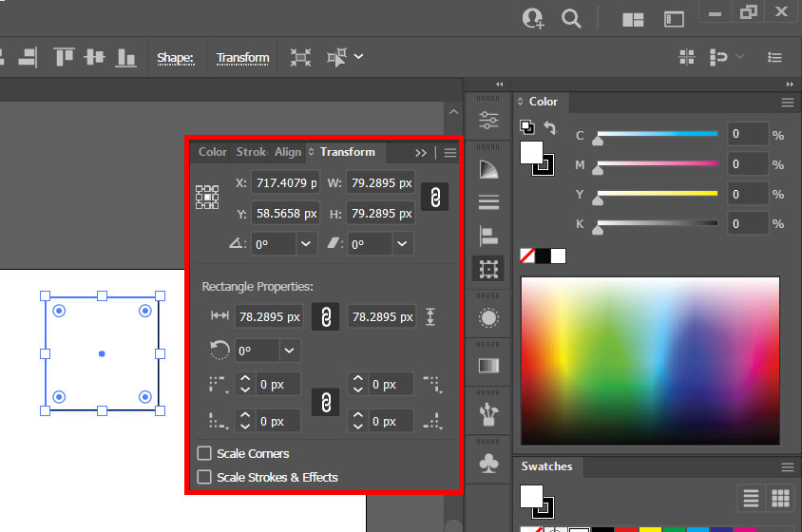Screen dimensions: 802x532
Task: Toggle constrain width and height proportions link
Action: (x=435, y=197)
